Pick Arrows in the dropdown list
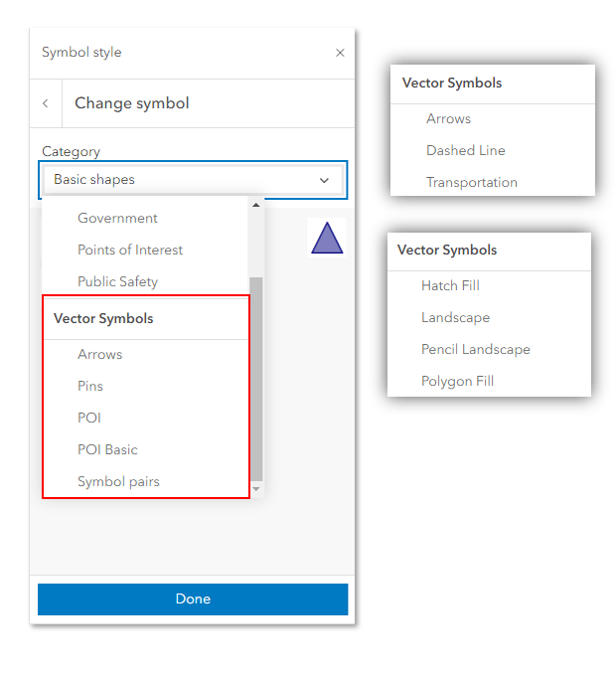 pos(99,354)
